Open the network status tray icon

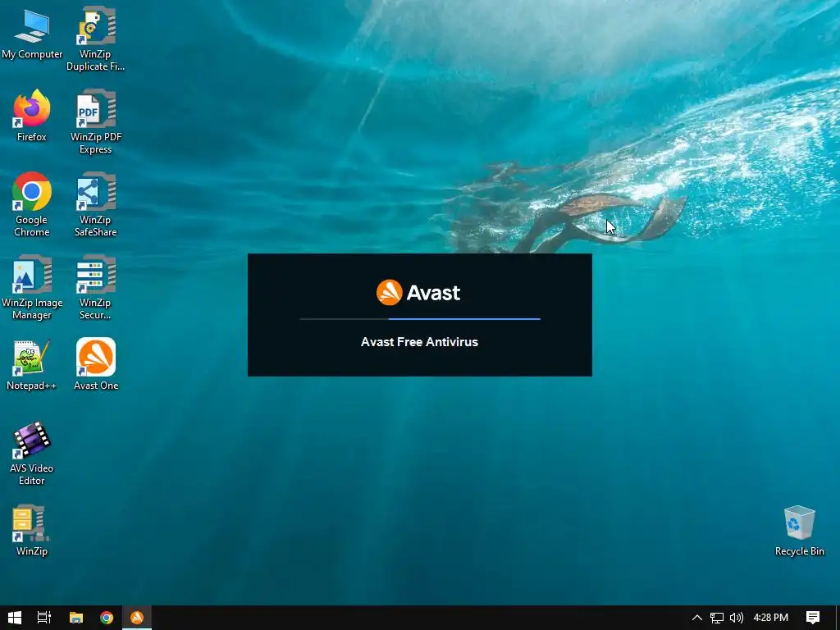click(717, 618)
